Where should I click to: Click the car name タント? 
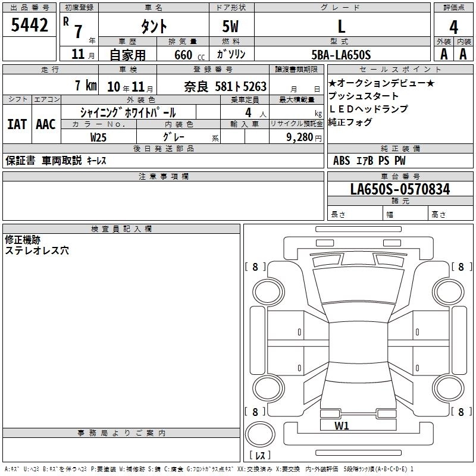tap(153, 26)
